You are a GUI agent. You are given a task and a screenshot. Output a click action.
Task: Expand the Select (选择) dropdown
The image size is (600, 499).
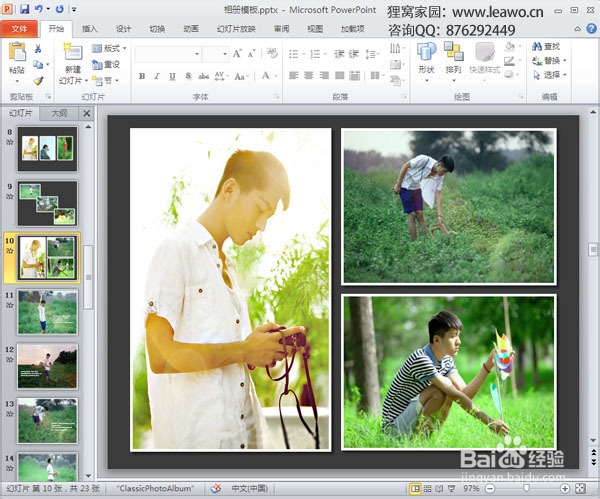point(549,75)
